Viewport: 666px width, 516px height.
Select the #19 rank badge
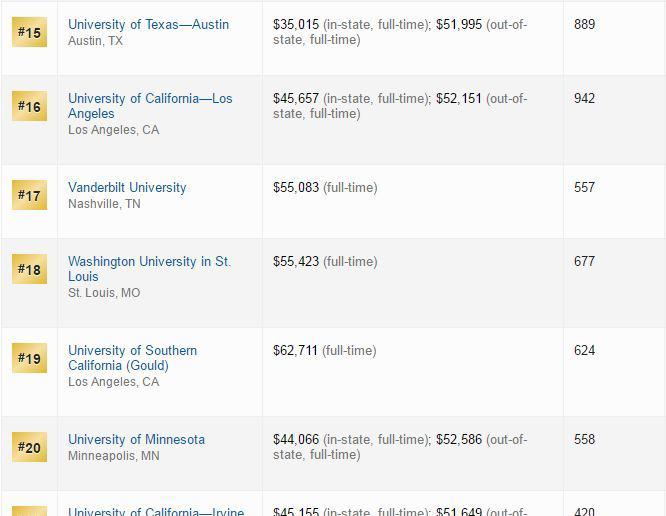pyautogui.click(x=29, y=358)
